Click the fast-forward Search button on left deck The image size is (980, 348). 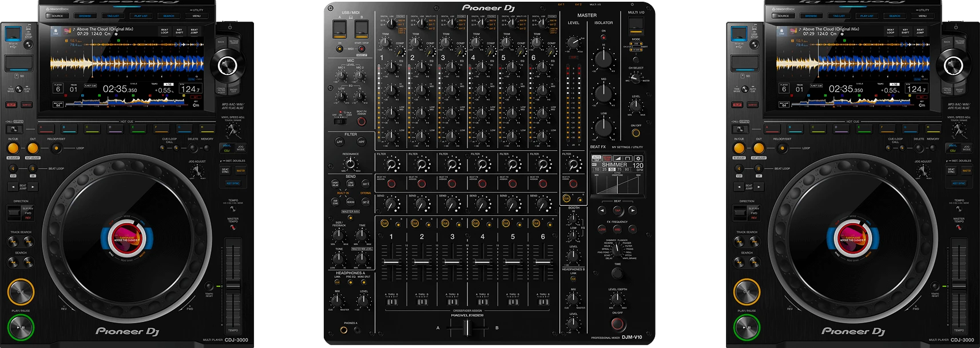(28, 262)
